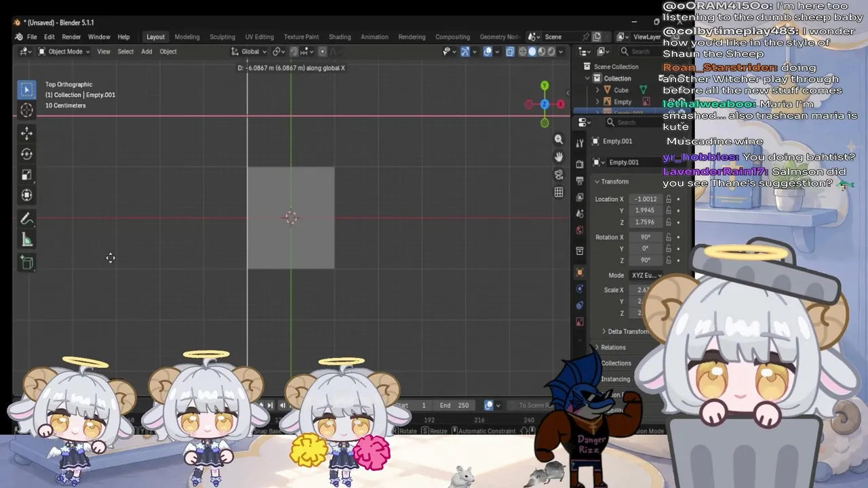Toggle viewport overlays
The image size is (868, 488).
[488, 52]
